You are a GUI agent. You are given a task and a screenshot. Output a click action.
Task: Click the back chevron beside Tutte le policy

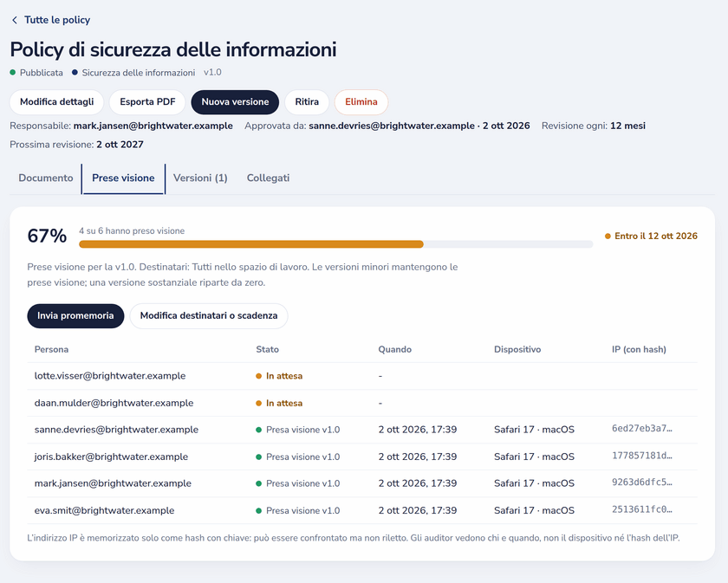click(x=15, y=20)
